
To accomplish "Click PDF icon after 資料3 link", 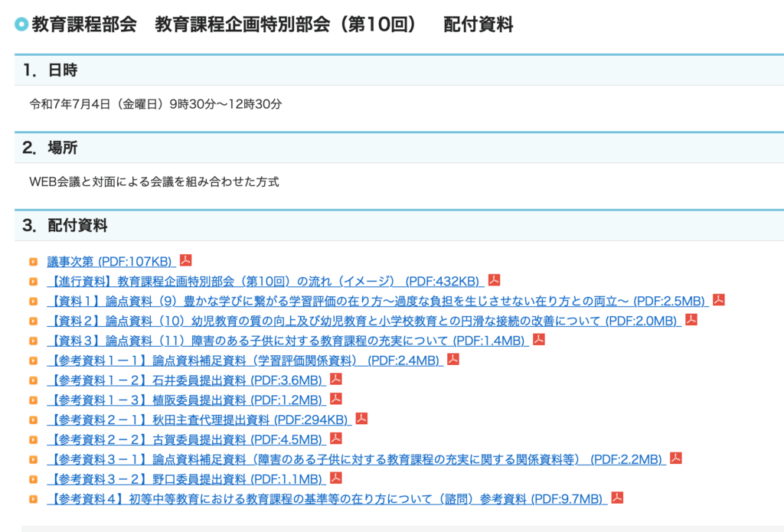I will click(x=539, y=340).
